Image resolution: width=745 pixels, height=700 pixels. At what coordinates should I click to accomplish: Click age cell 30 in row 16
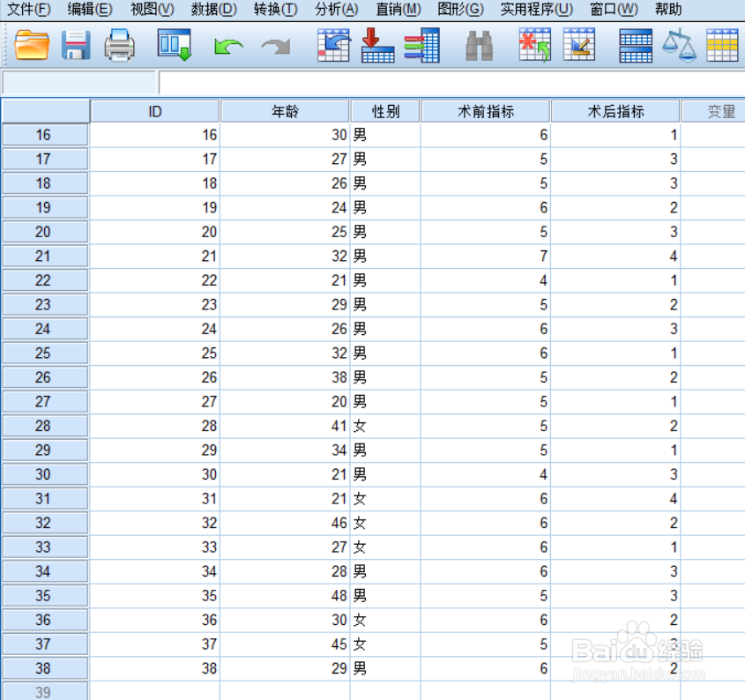(x=285, y=135)
